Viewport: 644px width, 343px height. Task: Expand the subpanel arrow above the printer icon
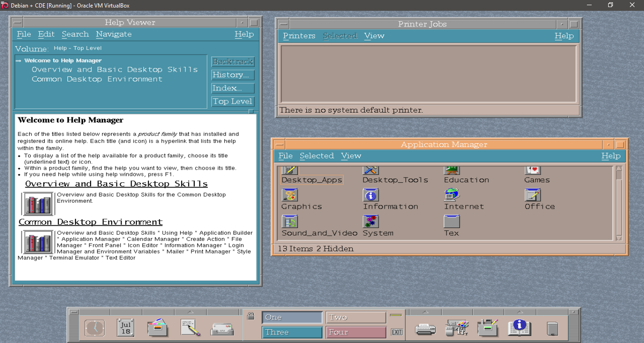tap(425, 312)
